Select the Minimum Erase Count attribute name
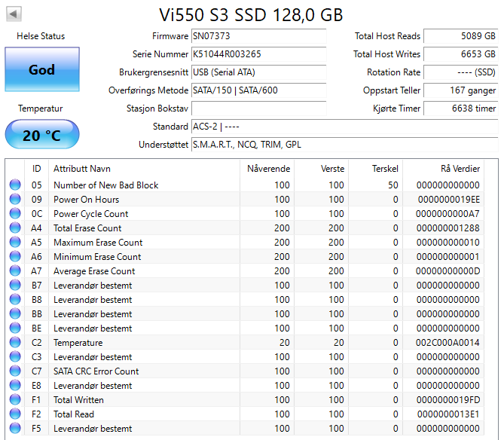This screenshot has width=504, height=440. [97, 257]
